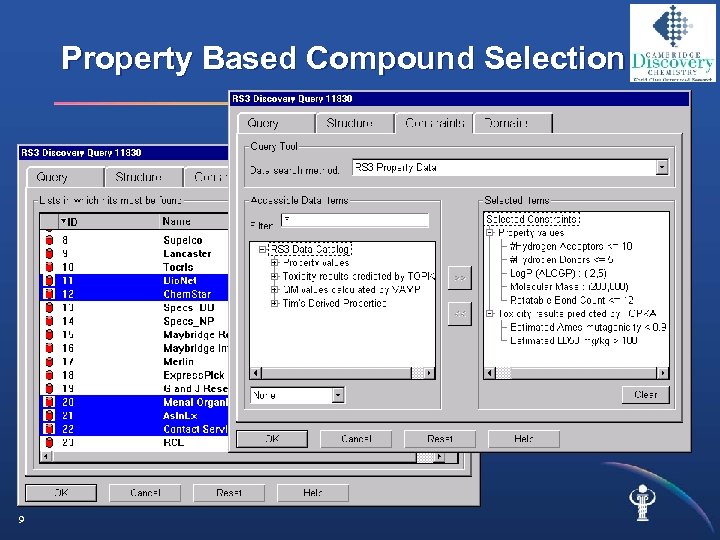The height and width of the screenshot is (540, 720).
Task: Click Cancel in the front query window
Action: tap(356, 439)
